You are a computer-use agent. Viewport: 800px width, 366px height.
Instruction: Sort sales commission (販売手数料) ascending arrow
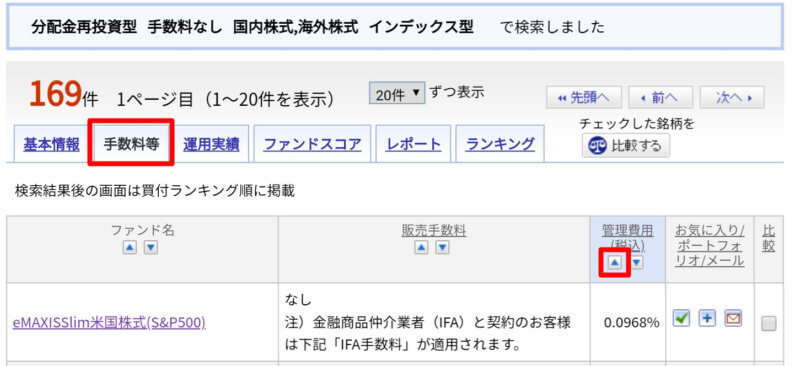pyautogui.click(x=421, y=248)
